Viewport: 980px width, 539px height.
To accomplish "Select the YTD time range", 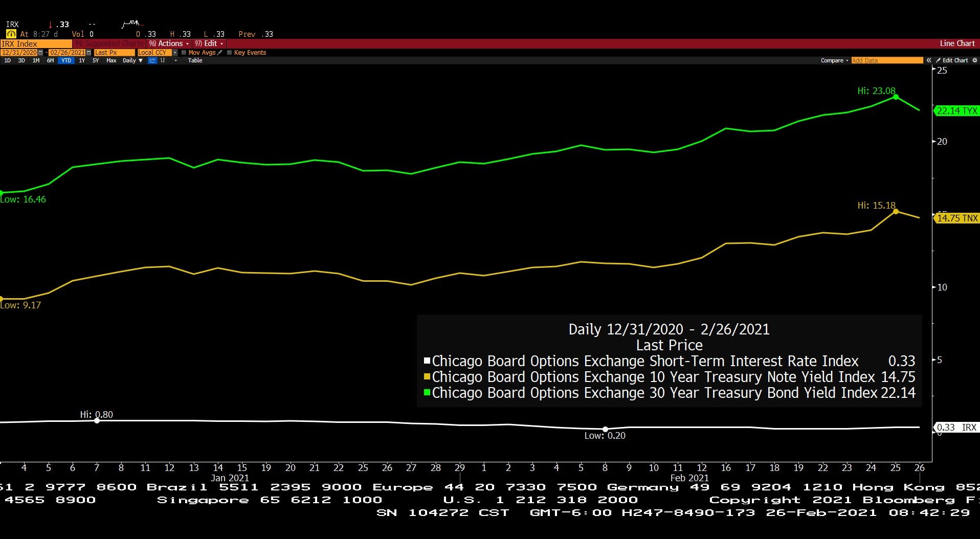I will [66, 60].
